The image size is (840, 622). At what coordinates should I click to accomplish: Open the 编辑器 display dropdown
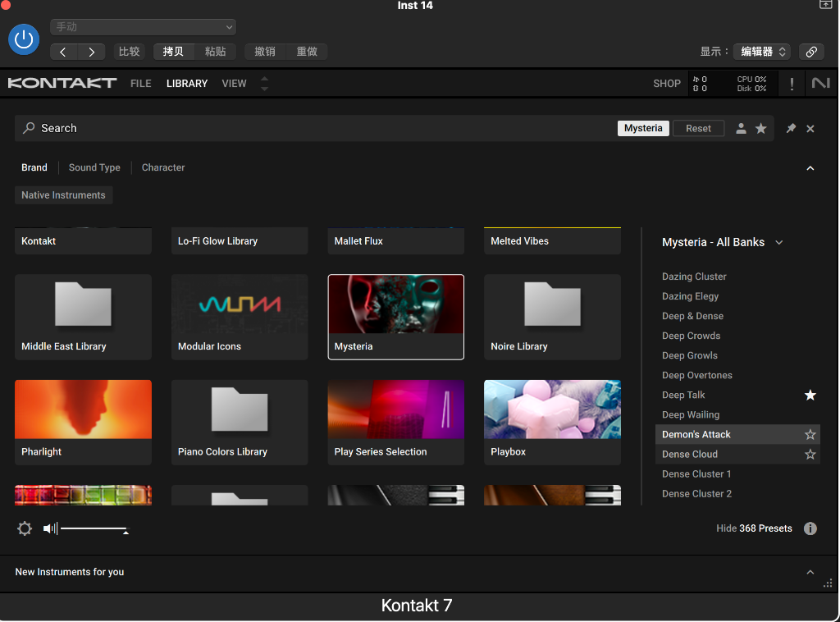click(762, 52)
